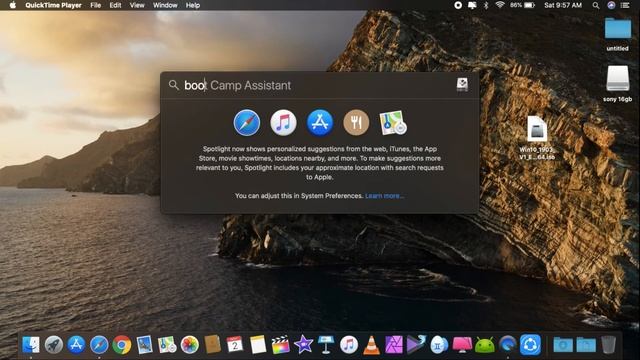Open the File menu
Image resolution: width=640 pixels, height=360 pixels.
point(96,5)
